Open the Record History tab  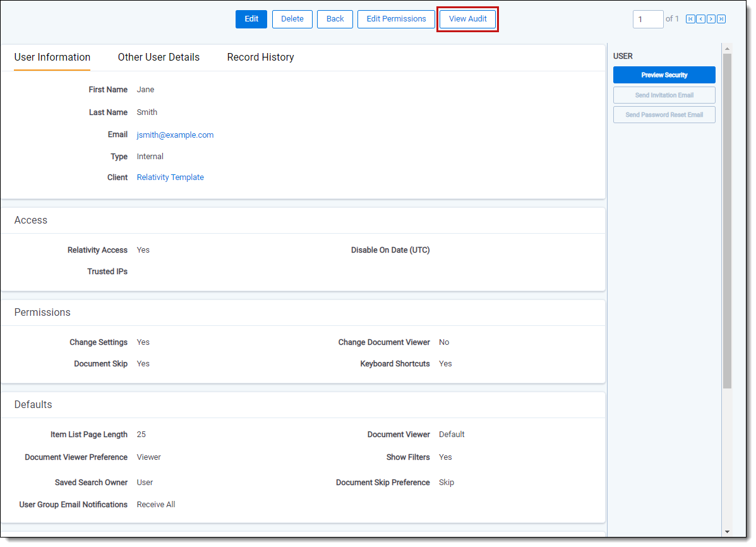point(260,57)
